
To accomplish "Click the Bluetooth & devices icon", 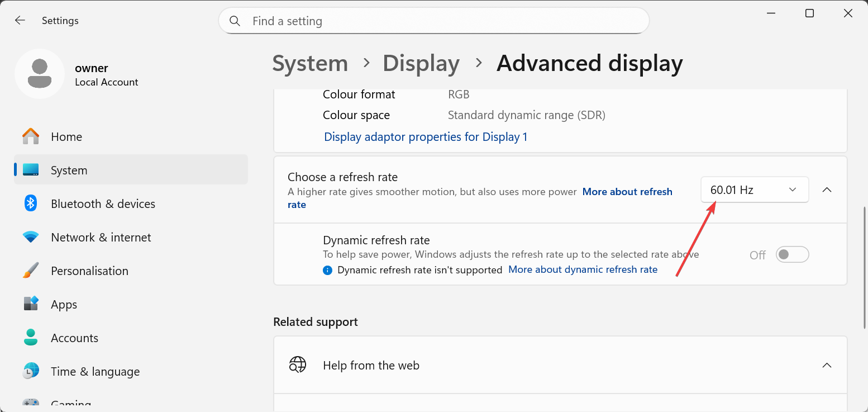I will click(31, 203).
